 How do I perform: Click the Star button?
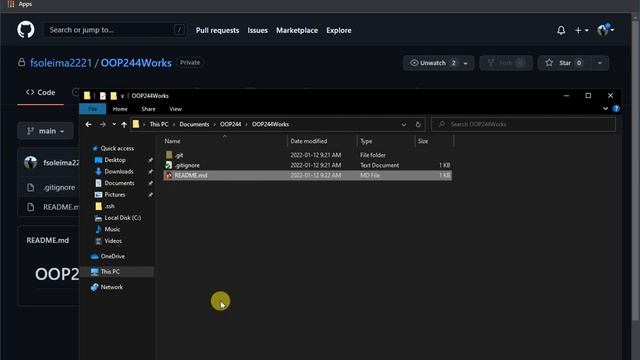(x=564, y=63)
